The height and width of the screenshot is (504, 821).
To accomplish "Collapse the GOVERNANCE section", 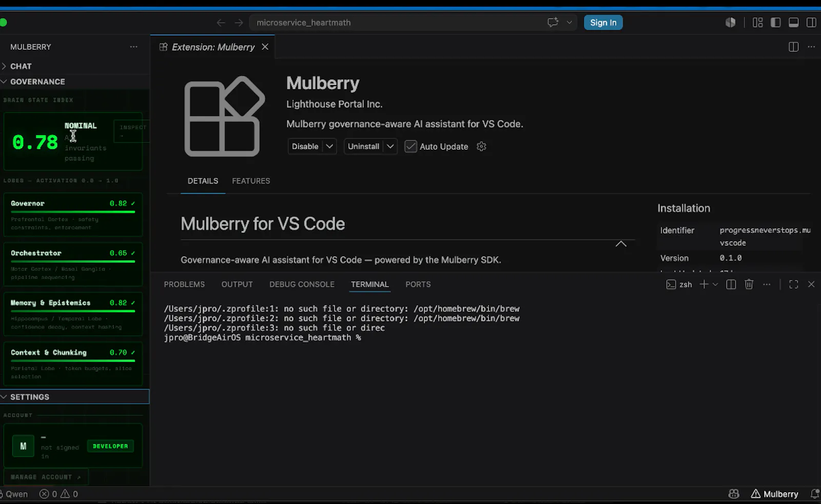I will pyautogui.click(x=75, y=82).
